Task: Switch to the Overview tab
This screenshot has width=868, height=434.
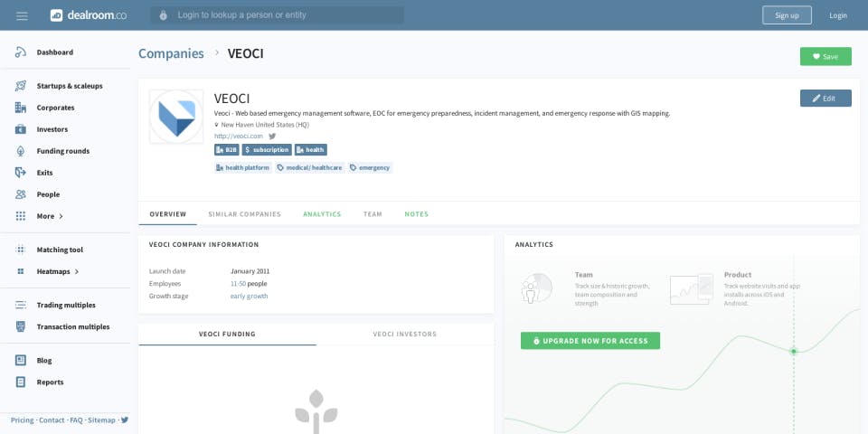Action: [168, 214]
